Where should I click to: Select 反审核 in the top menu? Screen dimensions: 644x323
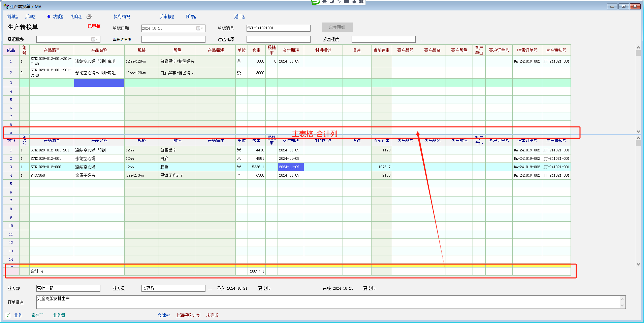click(166, 16)
